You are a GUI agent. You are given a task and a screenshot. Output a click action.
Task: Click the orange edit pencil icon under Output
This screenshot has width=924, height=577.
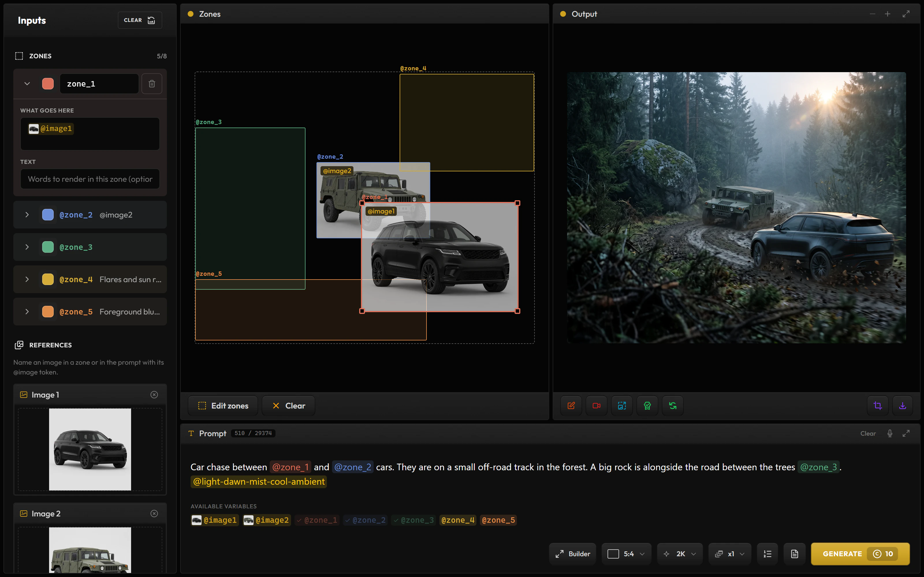571,406
